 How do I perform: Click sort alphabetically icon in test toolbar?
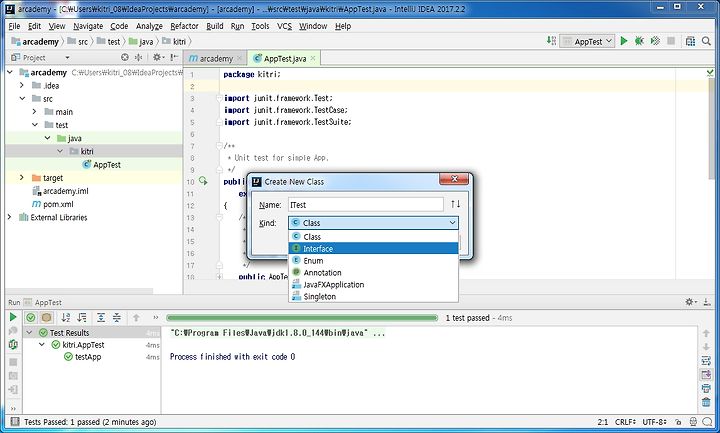tap(66, 317)
